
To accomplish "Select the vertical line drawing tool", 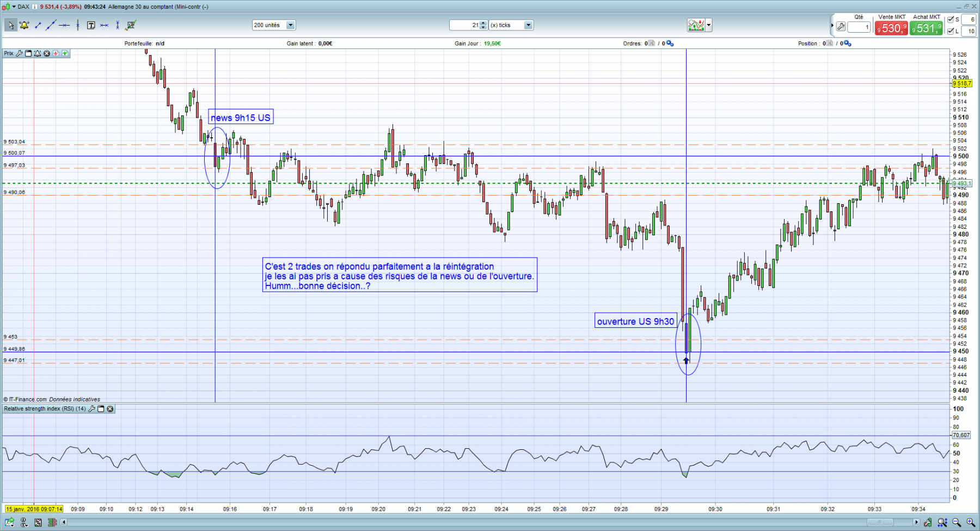I will point(78,25).
